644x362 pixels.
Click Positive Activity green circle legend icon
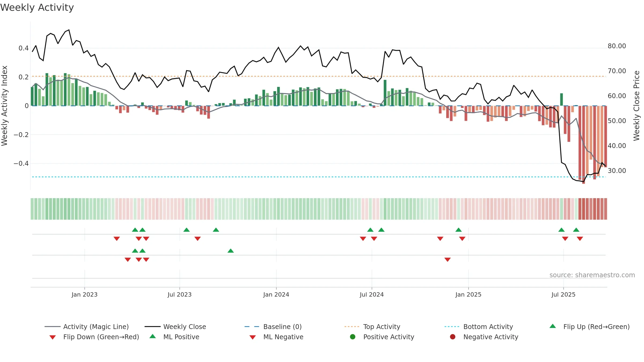(353, 337)
